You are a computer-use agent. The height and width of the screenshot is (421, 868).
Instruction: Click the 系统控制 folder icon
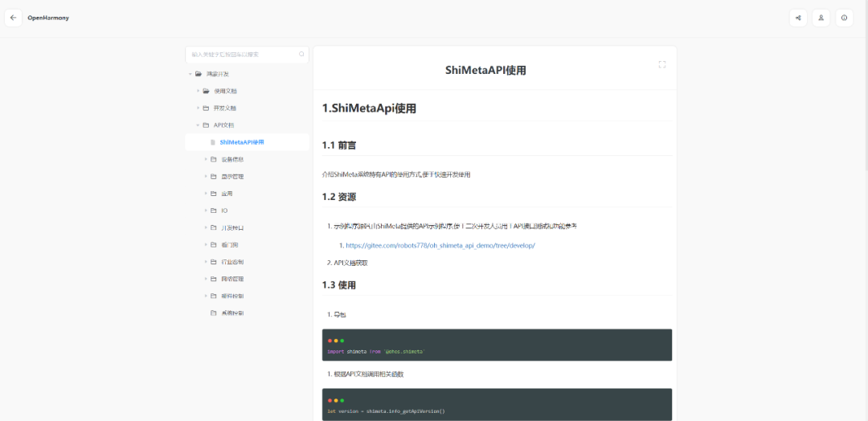pos(213,313)
